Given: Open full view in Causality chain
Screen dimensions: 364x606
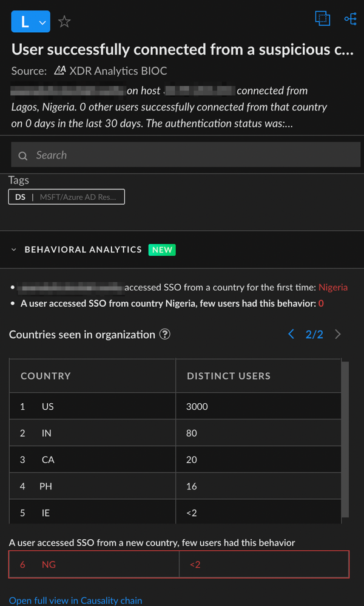Looking at the screenshot, I should pos(75,601).
